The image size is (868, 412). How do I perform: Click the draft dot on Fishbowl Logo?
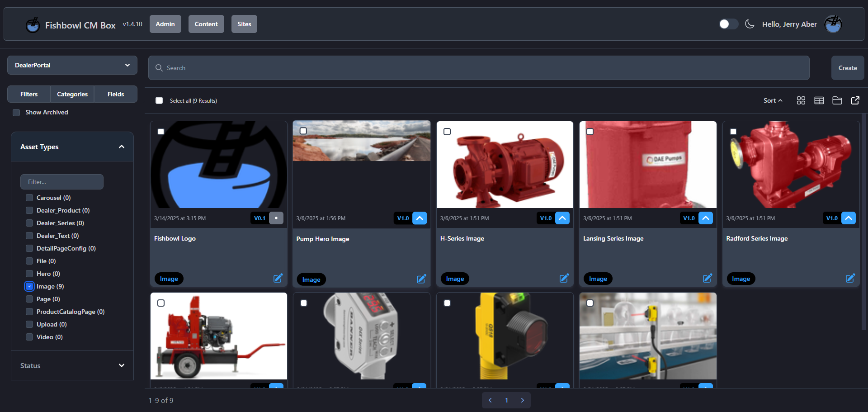pos(276,218)
